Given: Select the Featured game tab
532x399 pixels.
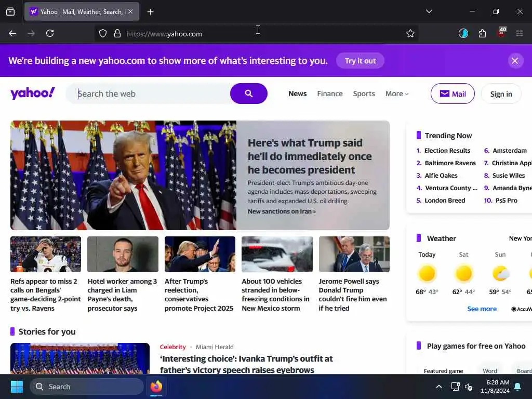Looking at the screenshot, I should [443, 371].
